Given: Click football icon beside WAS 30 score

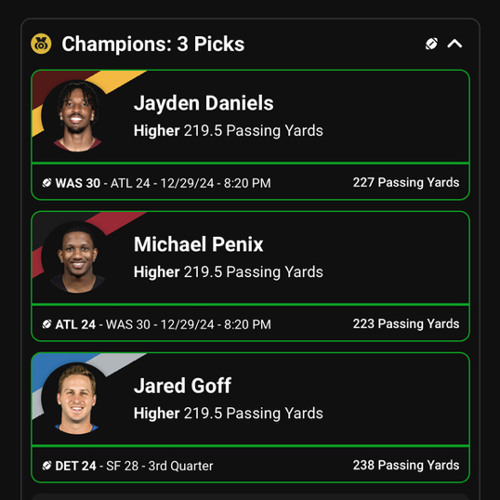Looking at the screenshot, I should 47,183.
